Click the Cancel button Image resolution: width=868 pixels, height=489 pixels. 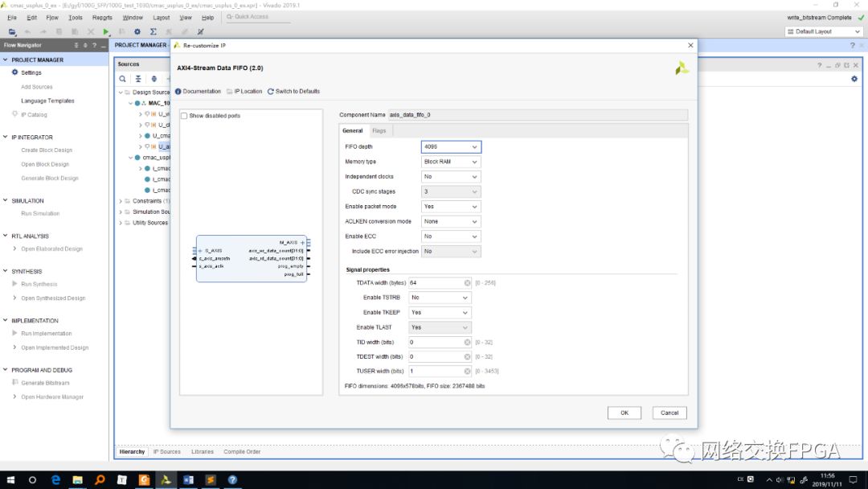669,413
